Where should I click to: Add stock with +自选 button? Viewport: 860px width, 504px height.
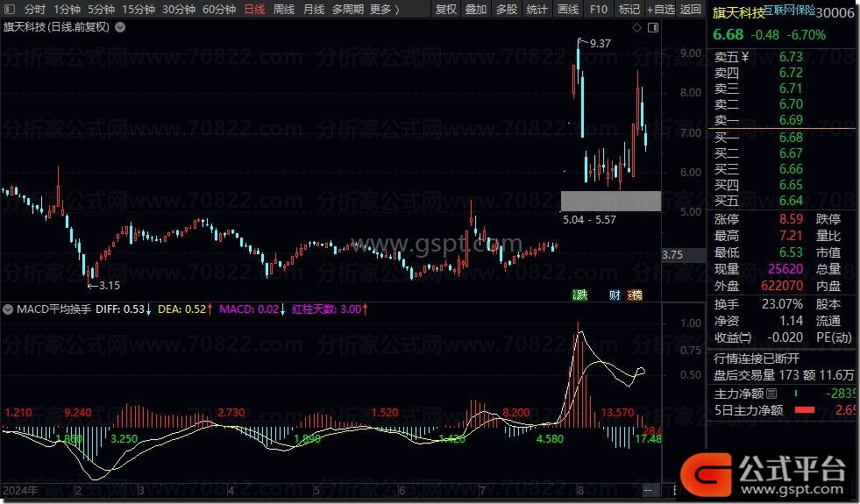[x=660, y=10]
